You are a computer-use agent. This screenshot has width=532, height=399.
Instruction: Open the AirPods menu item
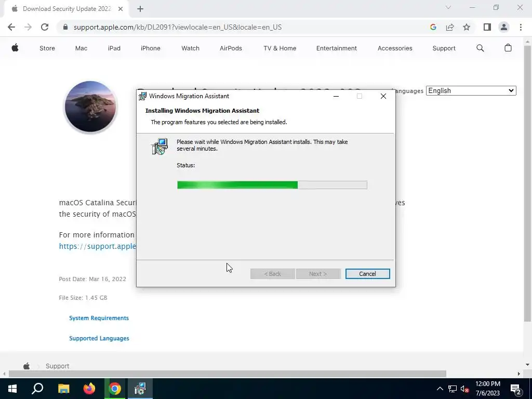point(231,48)
